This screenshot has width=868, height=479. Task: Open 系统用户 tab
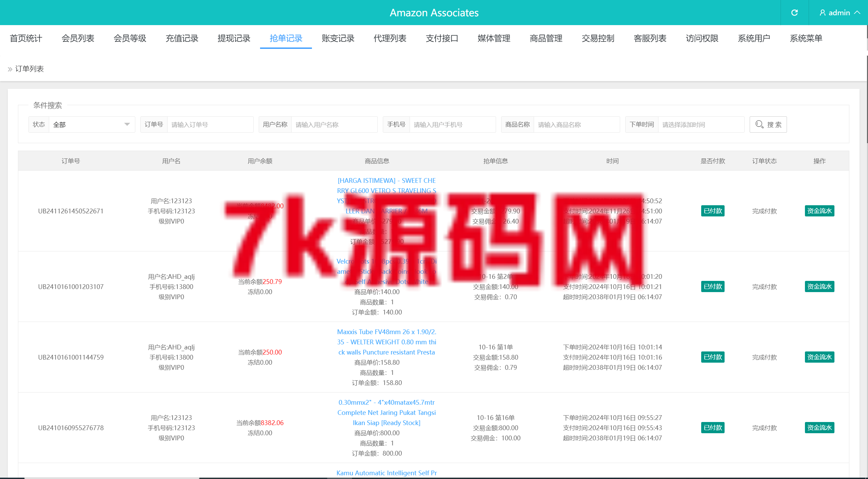(754, 38)
